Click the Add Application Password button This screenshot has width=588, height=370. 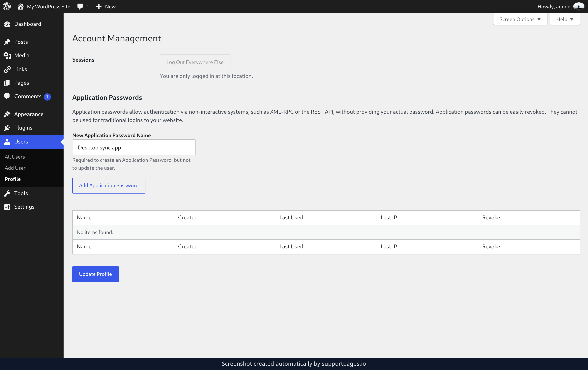coord(109,185)
